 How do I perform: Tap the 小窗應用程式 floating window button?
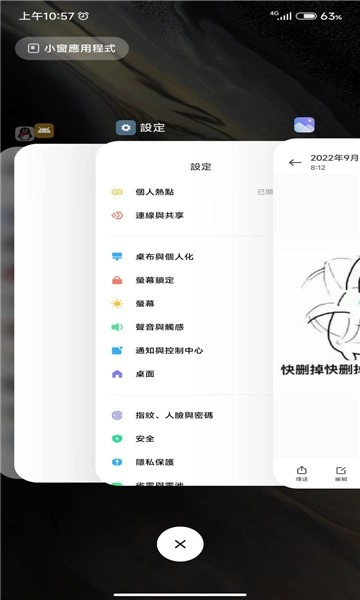click(72, 49)
